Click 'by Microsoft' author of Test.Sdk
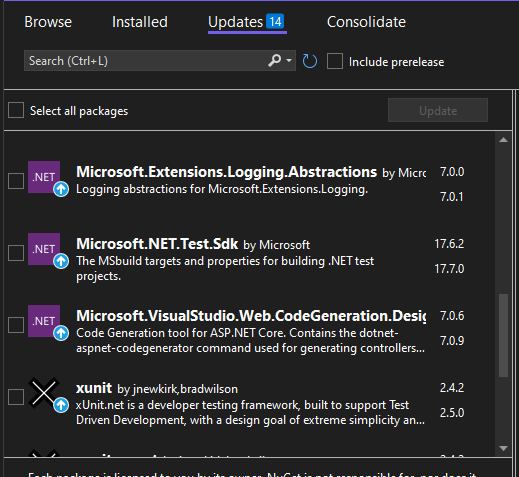 point(276,245)
